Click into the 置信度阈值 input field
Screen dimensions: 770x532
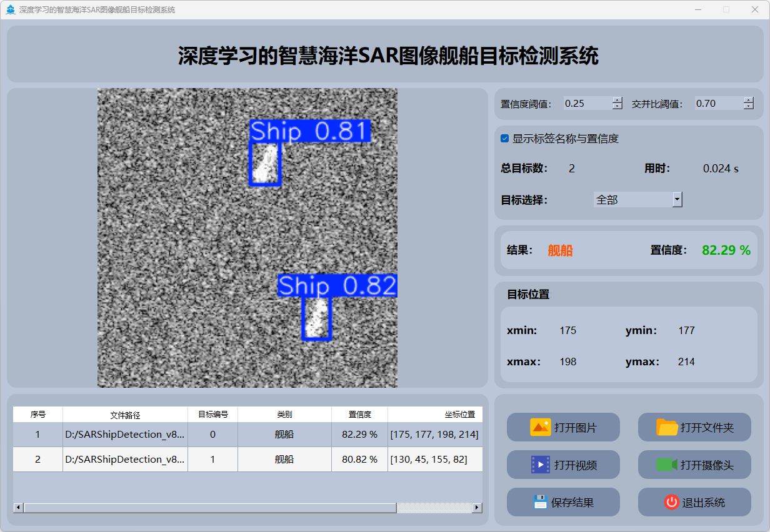point(586,104)
